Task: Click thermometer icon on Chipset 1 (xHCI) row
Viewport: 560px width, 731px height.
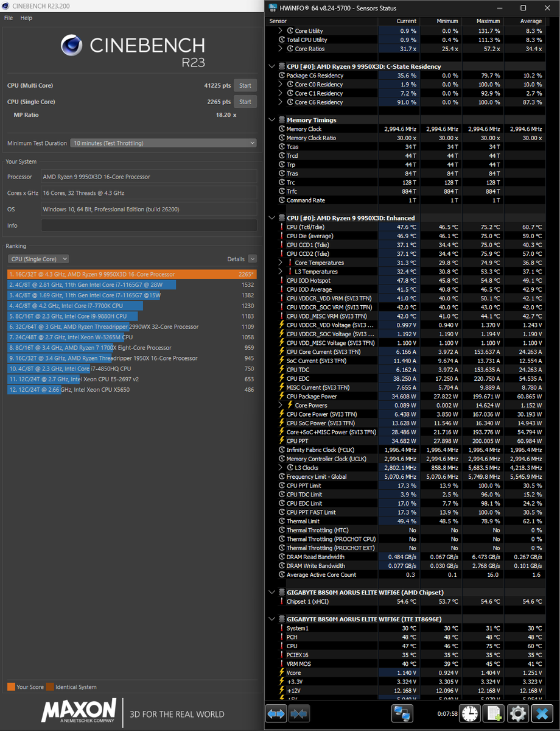Action: click(x=281, y=601)
